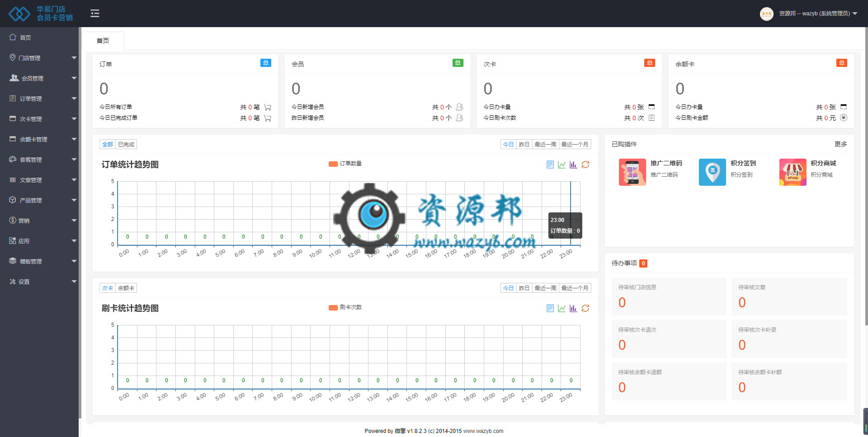Switch swipe chart to line graph icon
Viewport: 868px width, 437px height.
[x=561, y=308]
